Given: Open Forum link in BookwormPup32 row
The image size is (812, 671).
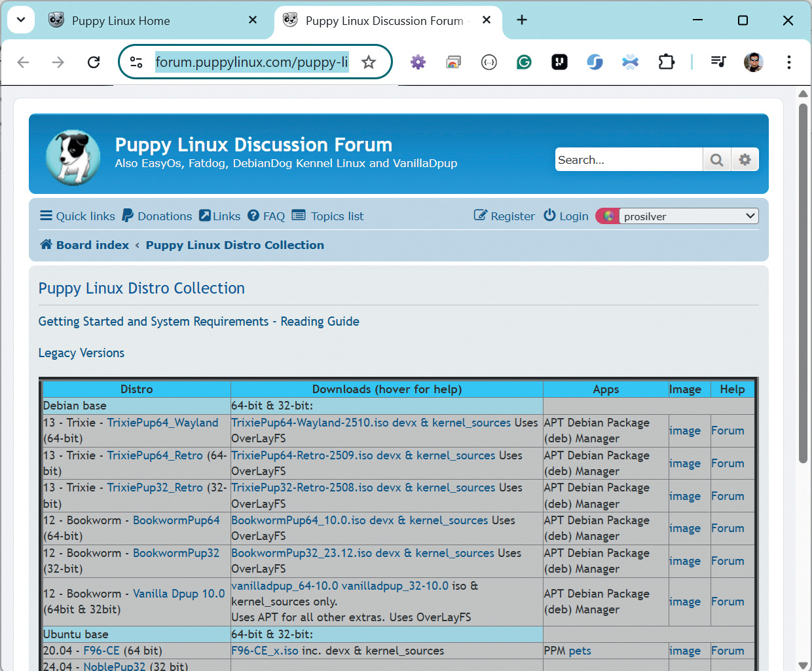Looking at the screenshot, I should (728, 561).
